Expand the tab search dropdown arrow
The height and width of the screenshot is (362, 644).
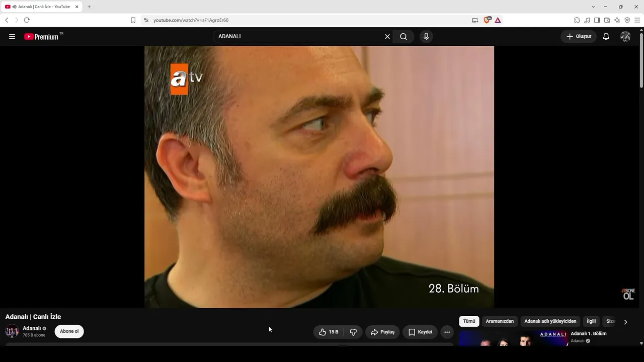pyautogui.click(x=593, y=7)
